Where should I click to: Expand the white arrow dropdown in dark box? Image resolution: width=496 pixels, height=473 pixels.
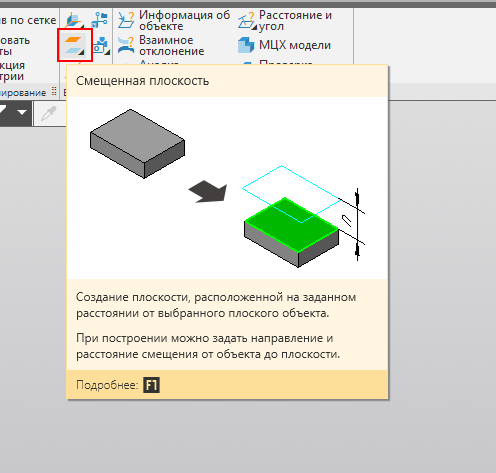[22, 112]
